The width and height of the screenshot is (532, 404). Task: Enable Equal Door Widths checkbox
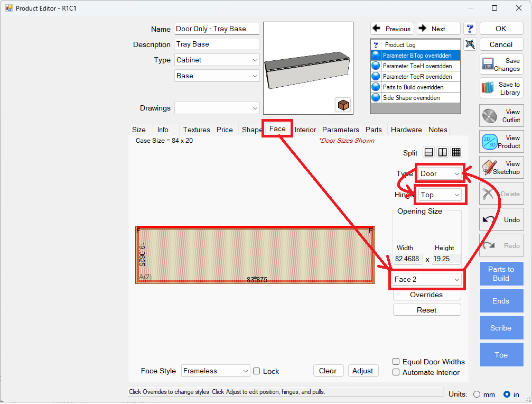click(x=396, y=362)
